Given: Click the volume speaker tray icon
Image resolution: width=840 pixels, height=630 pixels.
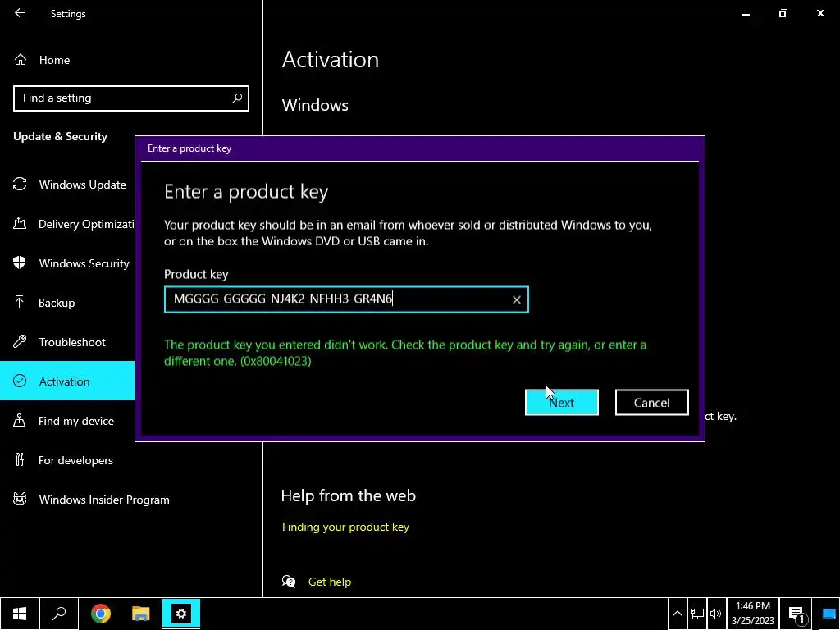Looking at the screenshot, I should [x=715, y=614].
